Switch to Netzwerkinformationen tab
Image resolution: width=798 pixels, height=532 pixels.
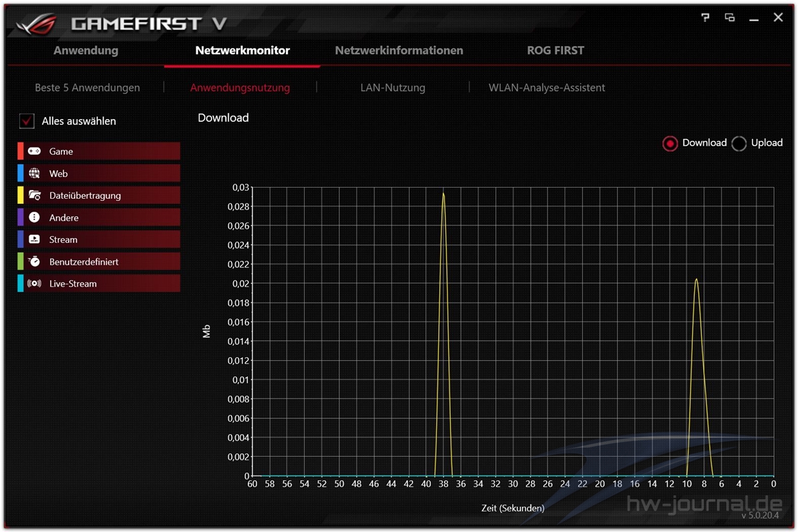(x=399, y=51)
